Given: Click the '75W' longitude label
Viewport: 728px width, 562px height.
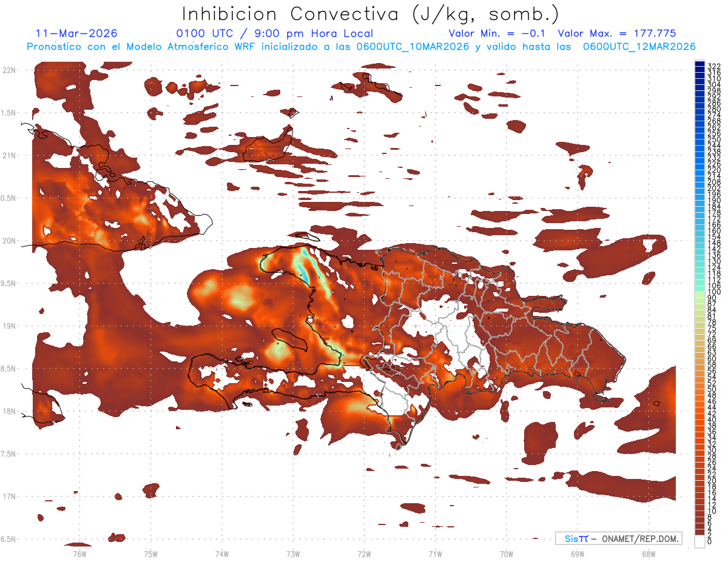Looking at the screenshot, I should tap(150, 554).
